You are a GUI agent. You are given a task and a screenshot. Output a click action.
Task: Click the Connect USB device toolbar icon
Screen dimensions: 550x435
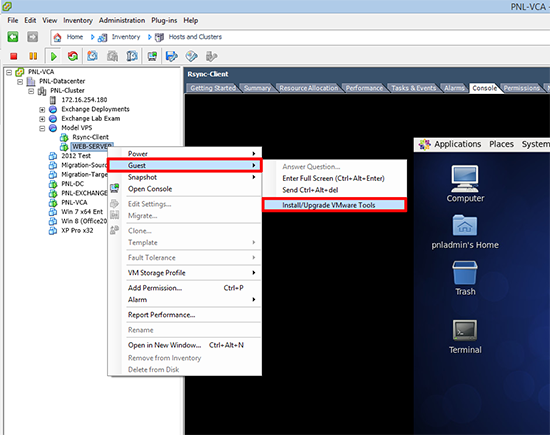(212, 56)
